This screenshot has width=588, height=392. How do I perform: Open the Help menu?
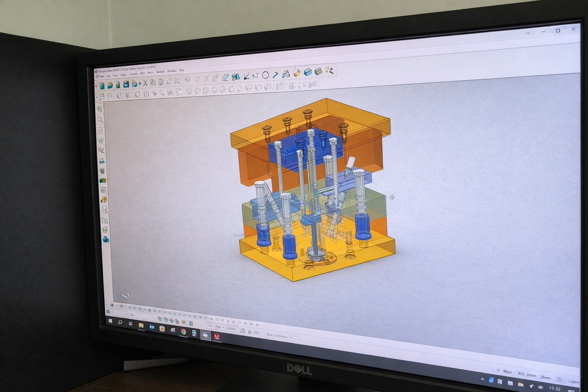[182, 70]
